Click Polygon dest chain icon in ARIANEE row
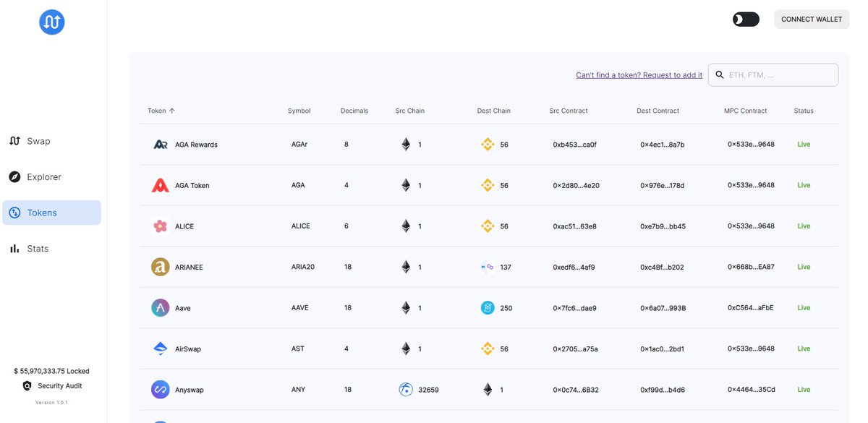The height and width of the screenshot is (423, 868). tap(488, 267)
